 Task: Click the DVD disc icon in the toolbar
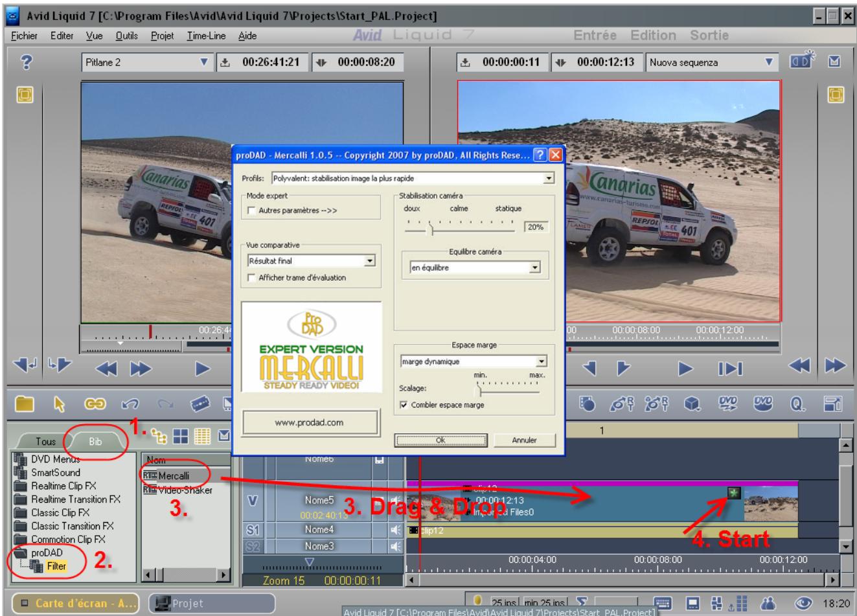pos(762,404)
